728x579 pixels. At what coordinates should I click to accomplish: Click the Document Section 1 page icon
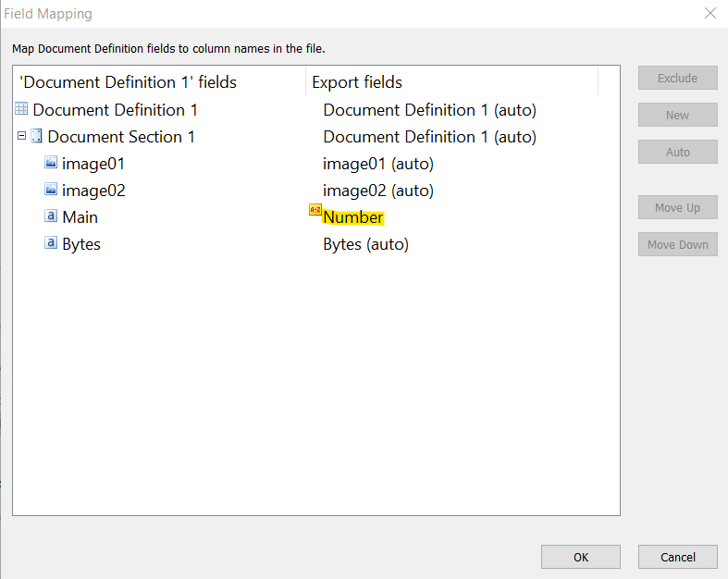click(x=36, y=136)
